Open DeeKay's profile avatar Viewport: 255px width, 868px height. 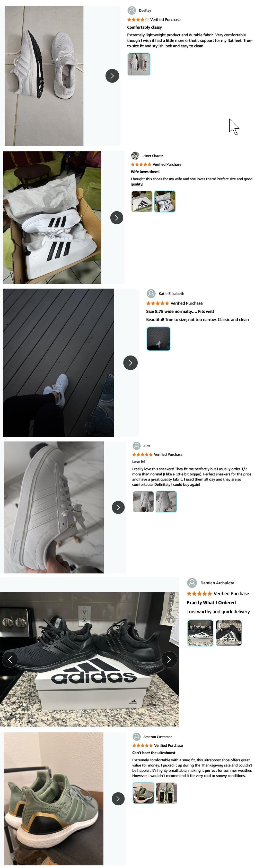coord(132,11)
